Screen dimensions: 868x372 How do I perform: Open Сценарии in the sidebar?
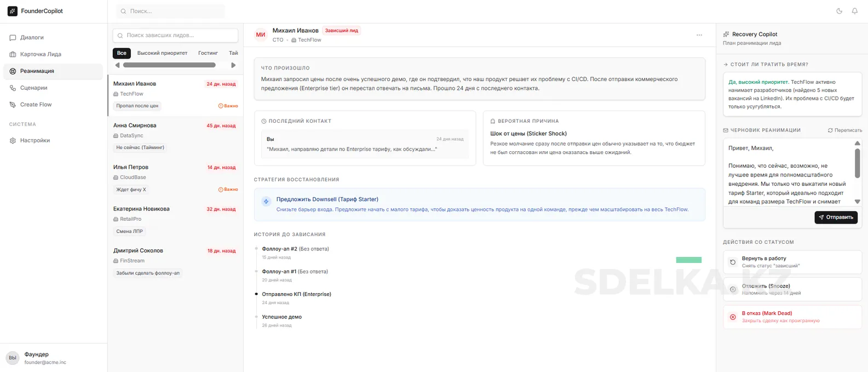pyautogui.click(x=33, y=88)
